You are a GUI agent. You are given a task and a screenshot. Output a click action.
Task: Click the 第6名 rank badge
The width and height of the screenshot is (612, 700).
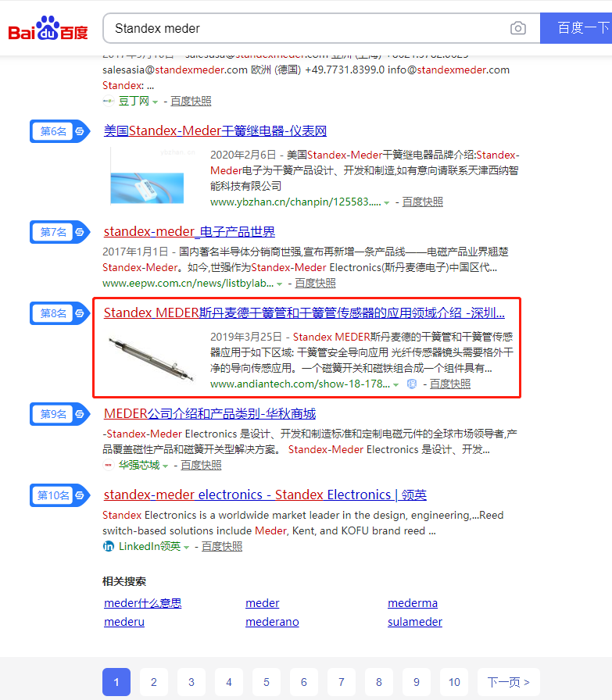click(60, 131)
